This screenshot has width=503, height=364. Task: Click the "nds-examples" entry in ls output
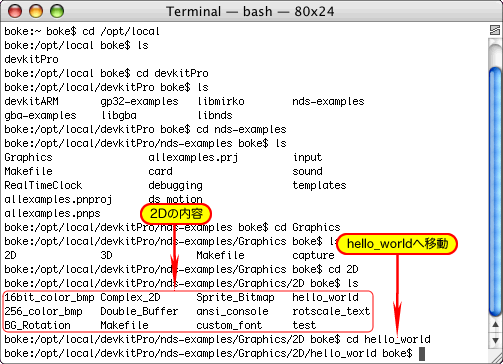point(328,102)
